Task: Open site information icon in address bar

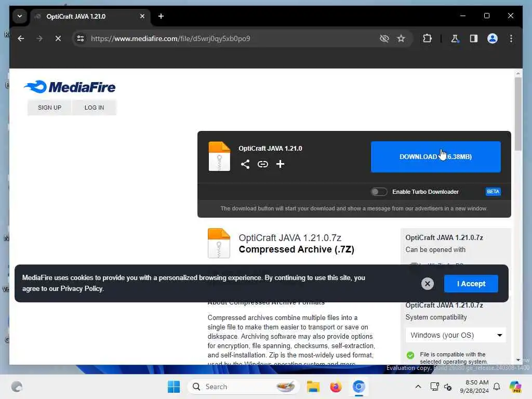Action: pos(81,38)
